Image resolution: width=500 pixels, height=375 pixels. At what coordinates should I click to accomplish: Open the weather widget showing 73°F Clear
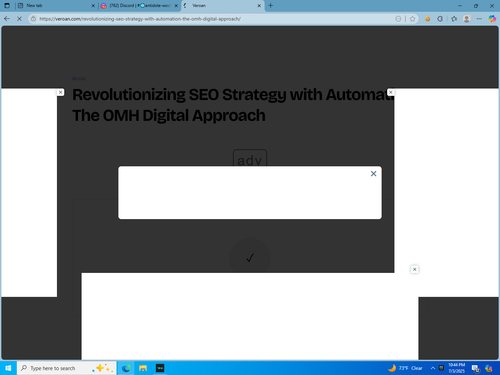click(405, 368)
